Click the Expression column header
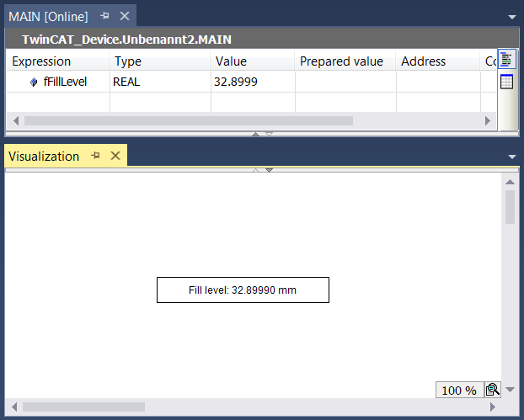Screen dimensions: 524x420 pyautogui.click(x=57, y=61)
